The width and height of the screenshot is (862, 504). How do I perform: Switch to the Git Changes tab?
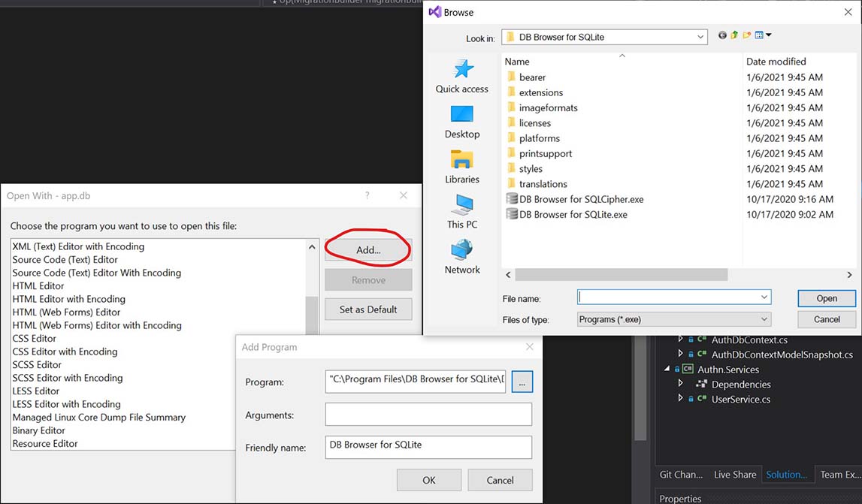point(681,474)
